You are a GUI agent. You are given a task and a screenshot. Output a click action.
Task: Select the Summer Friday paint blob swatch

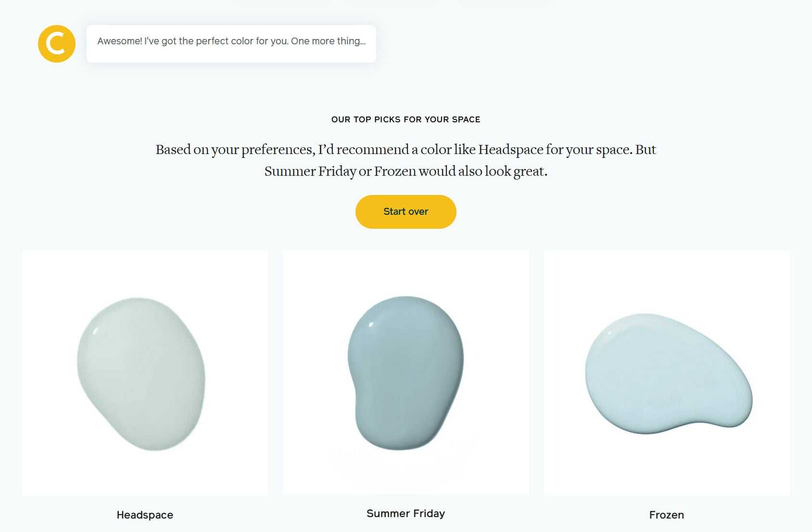coord(406,373)
